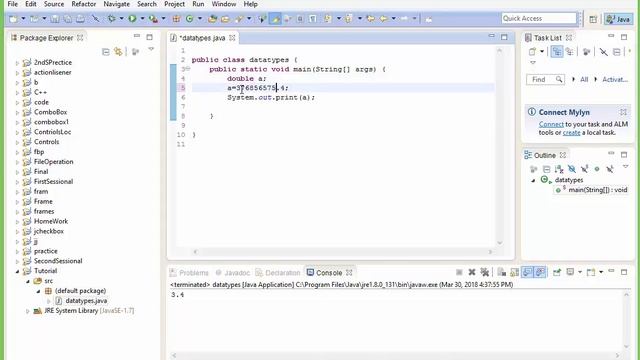
Task: Close the Connect Mylyn notification
Action: coord(623,112)
